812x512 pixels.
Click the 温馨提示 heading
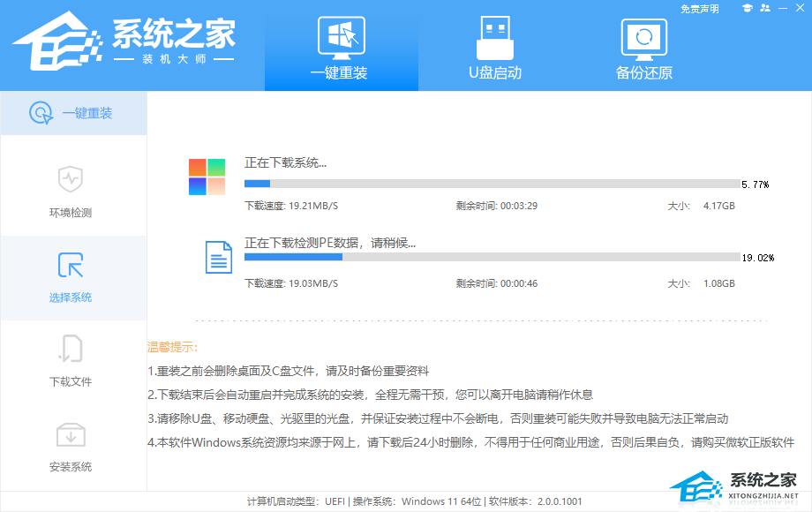coord(173,347)
